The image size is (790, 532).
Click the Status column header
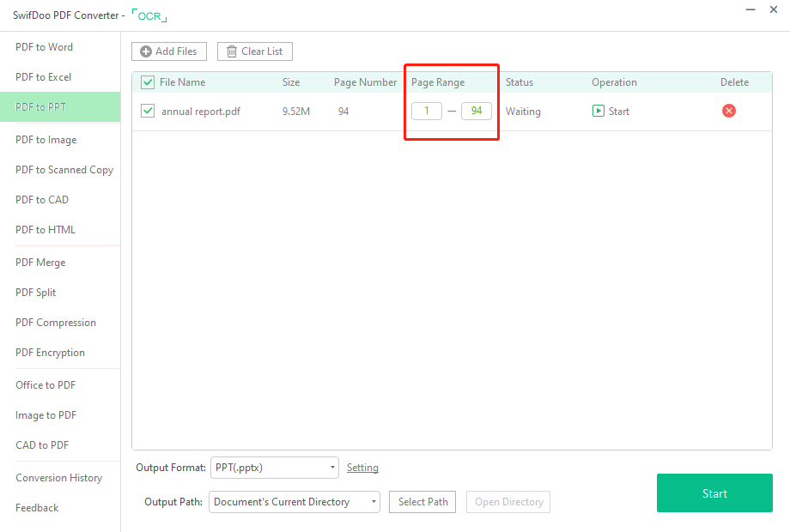[520, 82]
